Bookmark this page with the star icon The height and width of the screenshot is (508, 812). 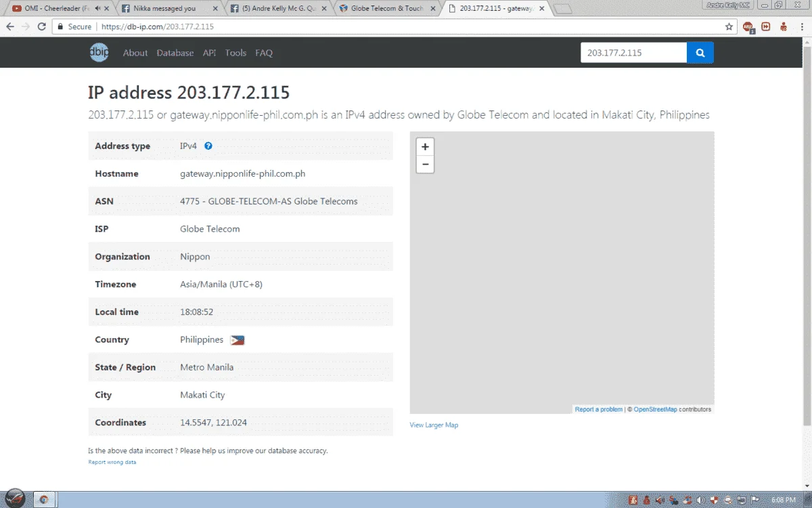(729, 27)
